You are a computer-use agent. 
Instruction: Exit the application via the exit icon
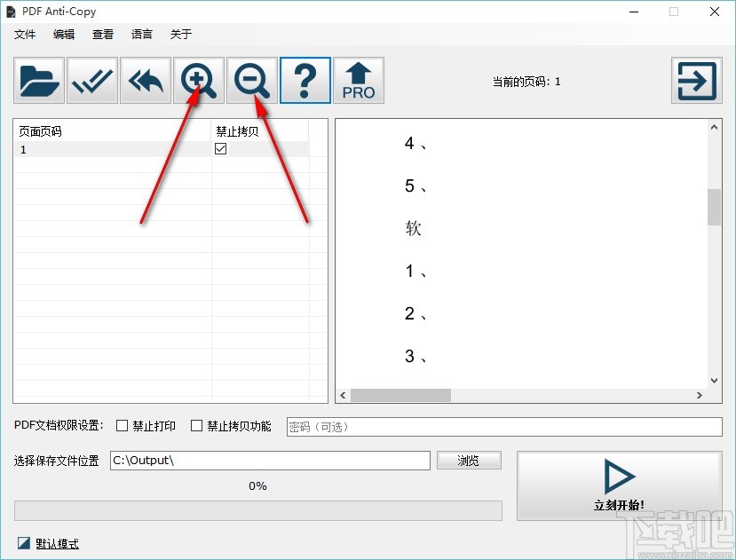(696, 80)
